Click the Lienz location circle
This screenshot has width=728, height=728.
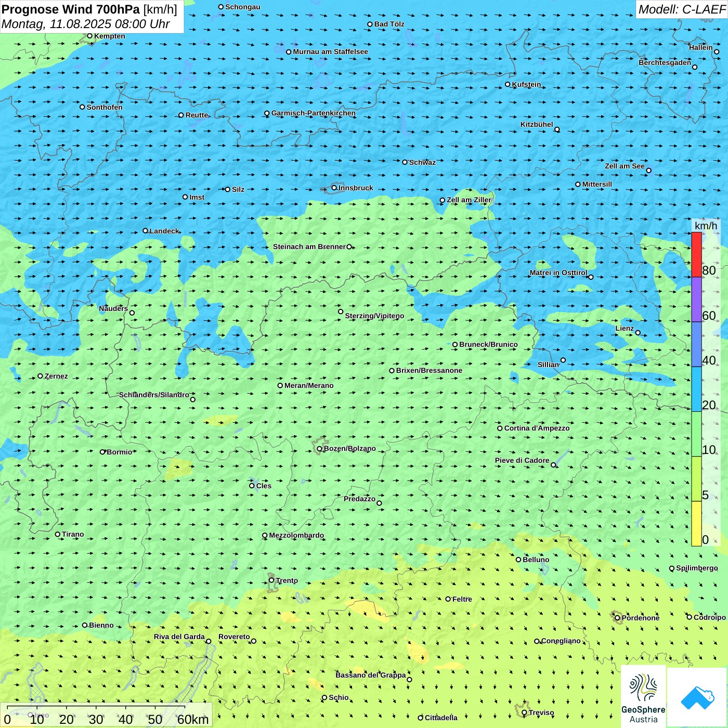pos(638,333)
